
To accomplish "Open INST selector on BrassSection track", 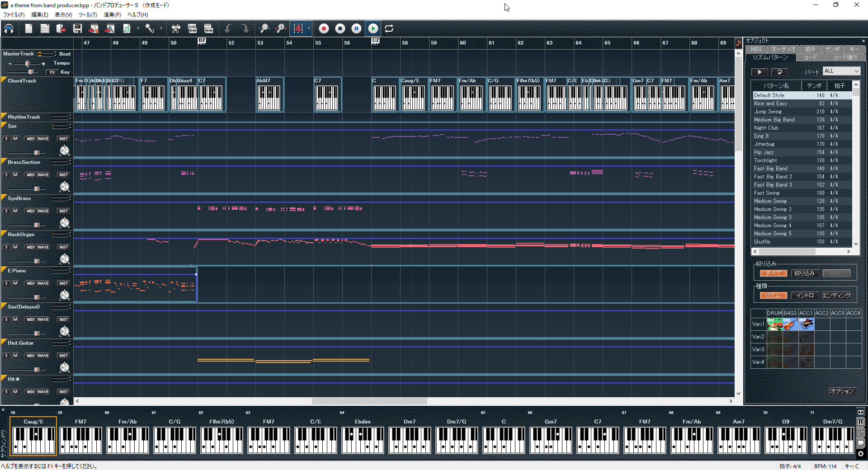I will coord(63,175).
